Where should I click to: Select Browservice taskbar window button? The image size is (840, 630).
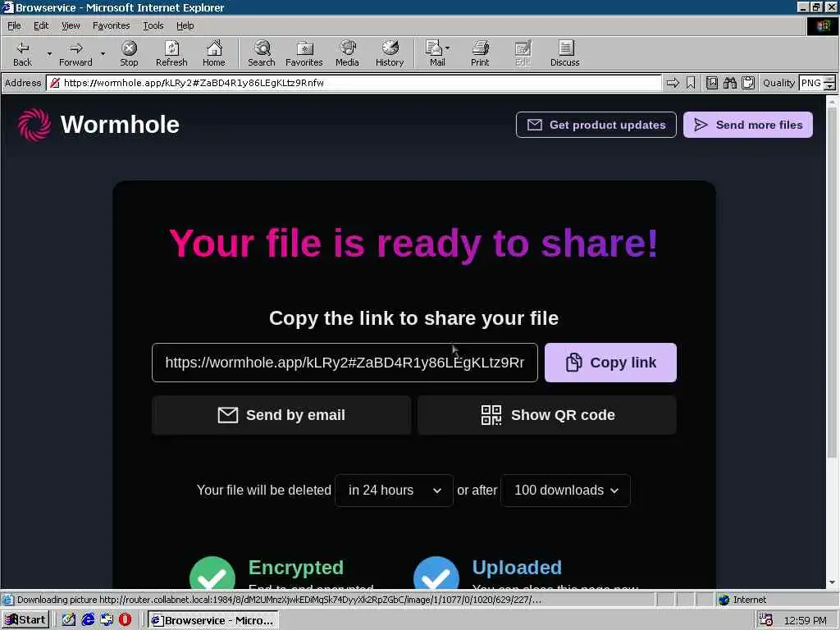tap(213, 620)
